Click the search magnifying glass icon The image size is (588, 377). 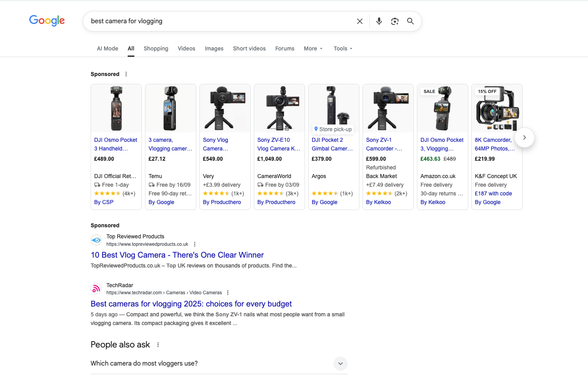[x=410, y=21]
